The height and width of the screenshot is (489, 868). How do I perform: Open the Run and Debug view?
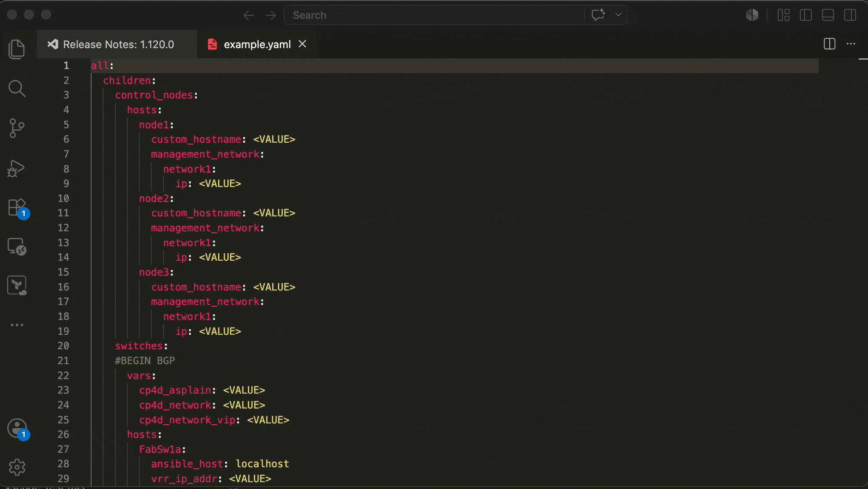17,168
